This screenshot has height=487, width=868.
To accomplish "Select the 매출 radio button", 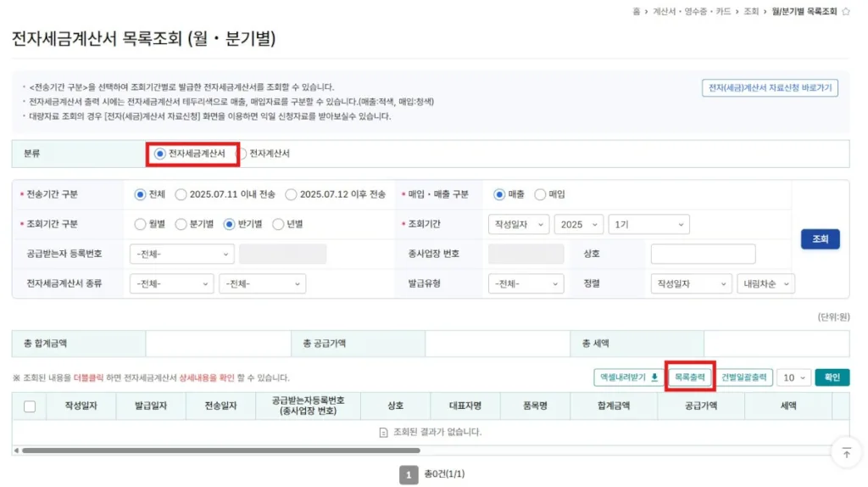I will tap(499, 194).
